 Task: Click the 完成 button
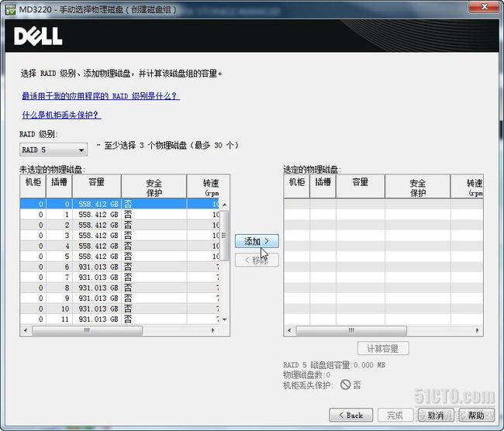pos(395,415)
